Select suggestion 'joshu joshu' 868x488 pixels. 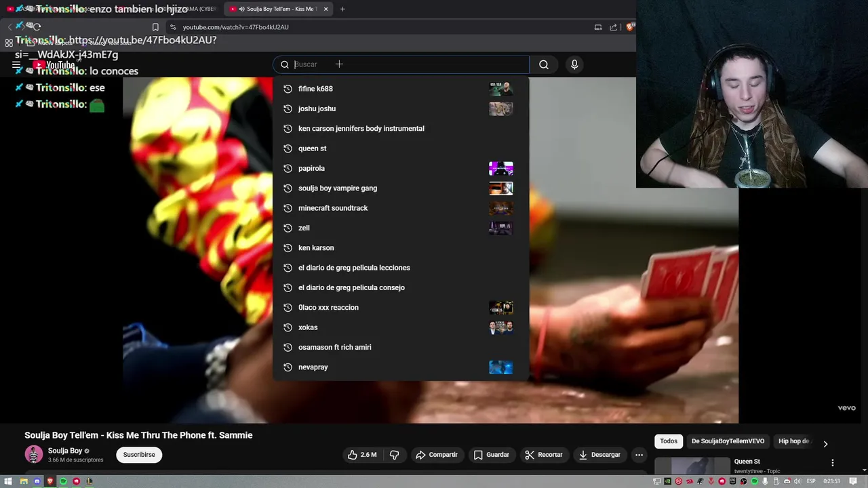point(401,108)
